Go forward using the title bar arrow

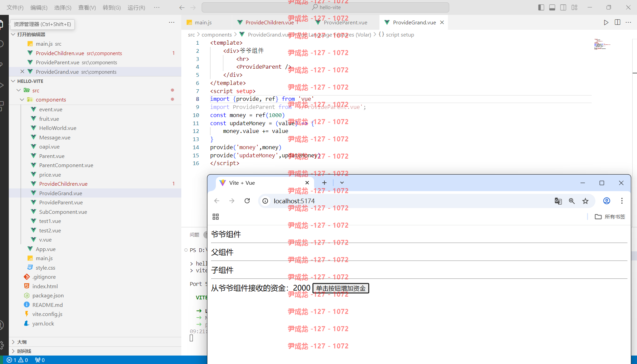pos(193,7)
